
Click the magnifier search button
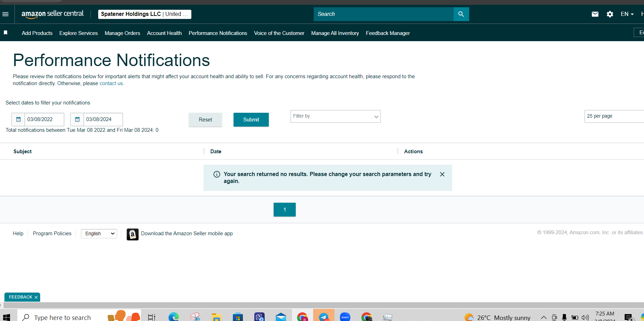[x=461, y=14]
